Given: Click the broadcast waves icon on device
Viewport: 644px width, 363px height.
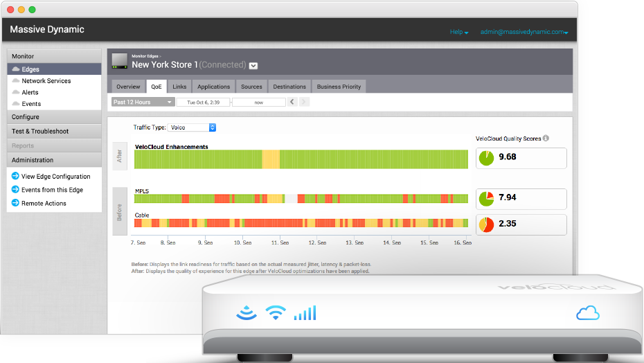Looking at the screenshot, I should [x=247, y=313].
